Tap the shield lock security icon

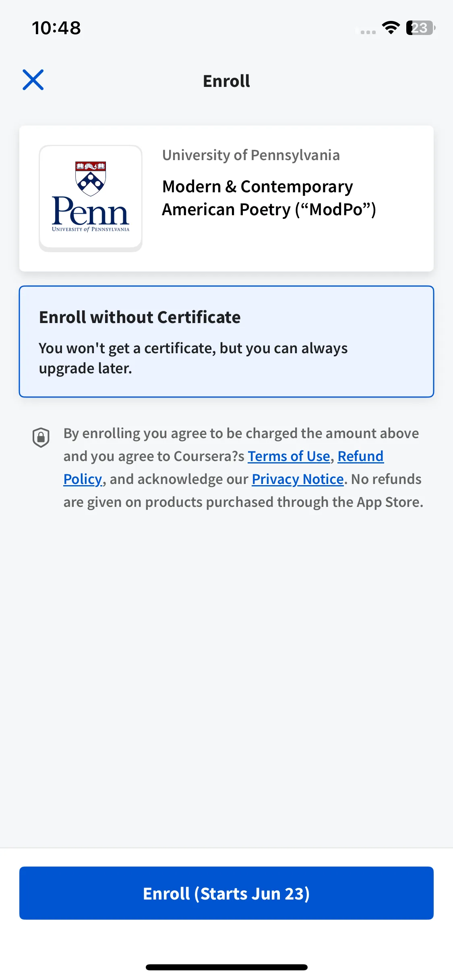click(41, 438)
